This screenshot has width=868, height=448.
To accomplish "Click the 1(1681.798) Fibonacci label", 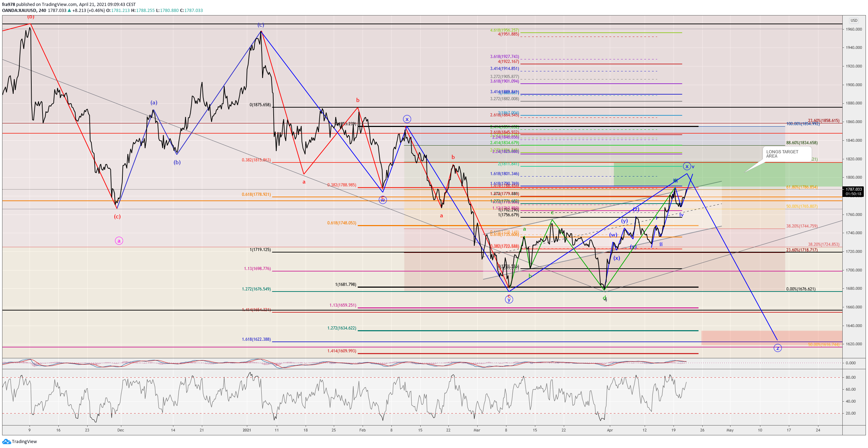I will [346, 284].
